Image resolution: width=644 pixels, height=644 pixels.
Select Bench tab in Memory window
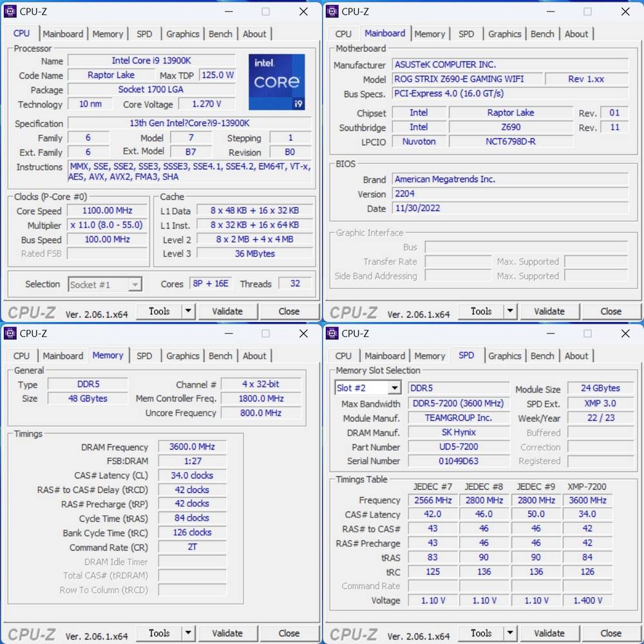click(220, 356)
